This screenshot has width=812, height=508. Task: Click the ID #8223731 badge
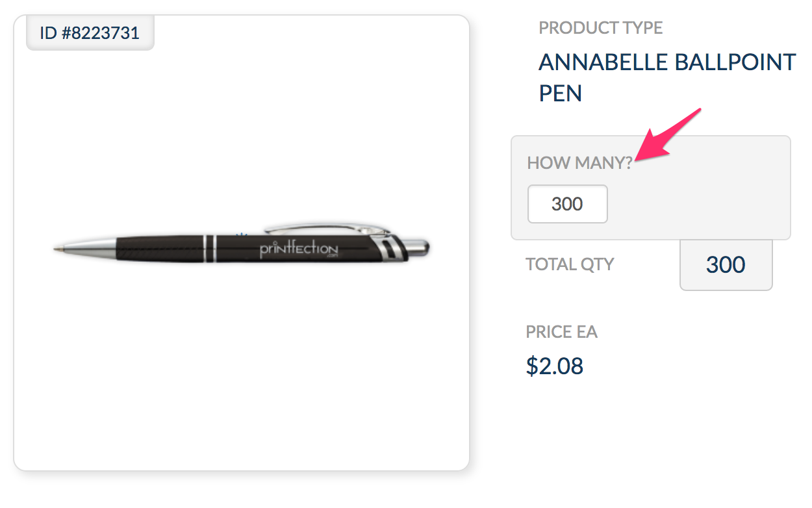90,33
